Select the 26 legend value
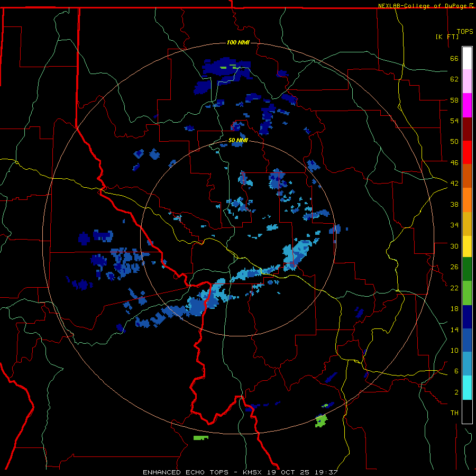 click(x=454, y=267)
